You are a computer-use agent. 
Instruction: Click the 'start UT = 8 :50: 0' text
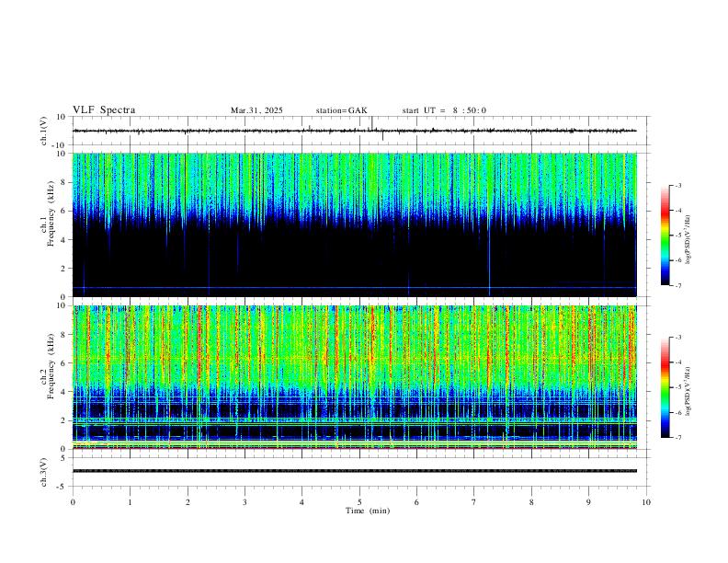[444, 110]
